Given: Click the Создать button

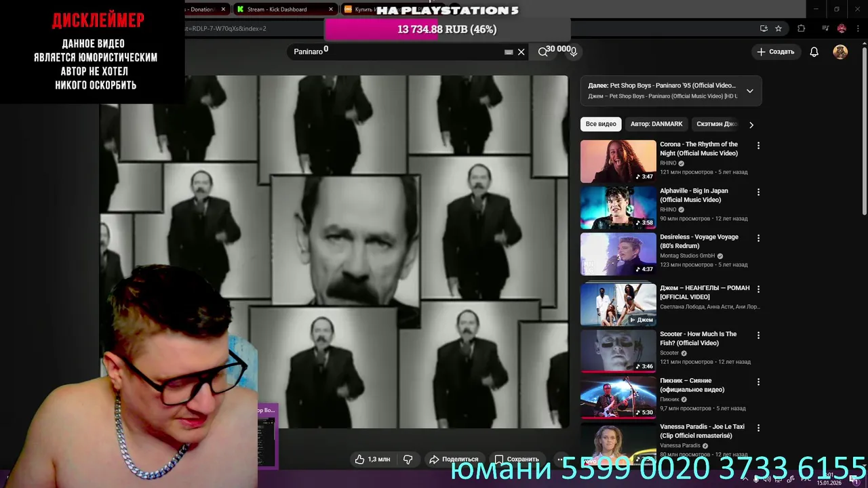Looking at the screenshot, I should (x=776, y=52).
